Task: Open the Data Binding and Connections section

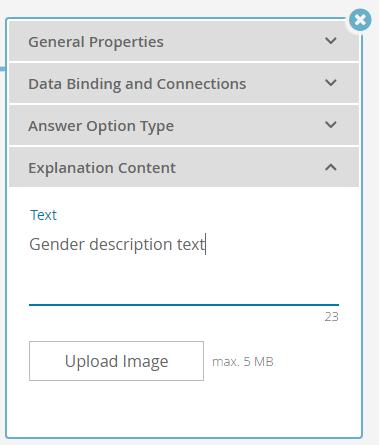Action: tap(184, 83)
